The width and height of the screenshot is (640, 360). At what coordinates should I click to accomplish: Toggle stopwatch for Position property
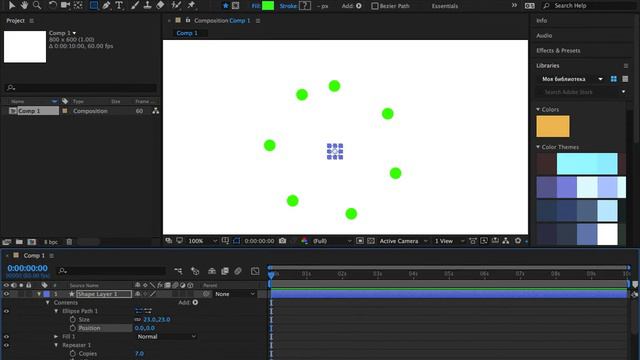73,328
